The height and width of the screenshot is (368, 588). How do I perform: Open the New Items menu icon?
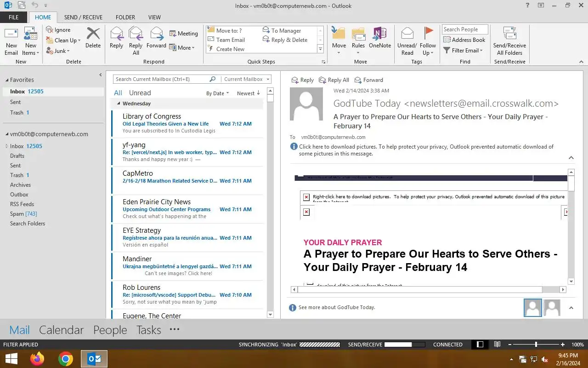30,34
